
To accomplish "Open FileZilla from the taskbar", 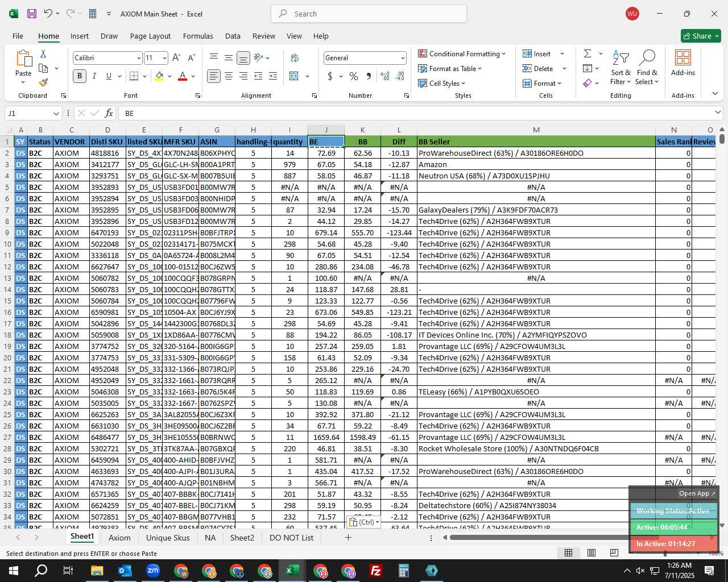I will pos(376,570).
